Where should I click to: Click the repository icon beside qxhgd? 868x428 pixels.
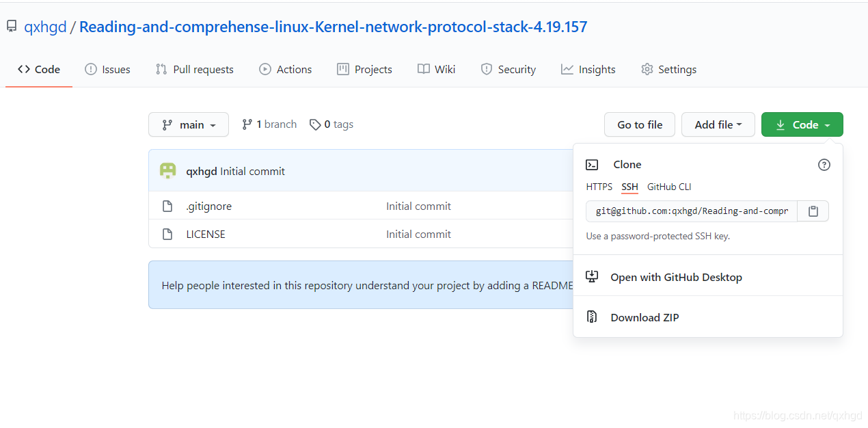point(12,27)
